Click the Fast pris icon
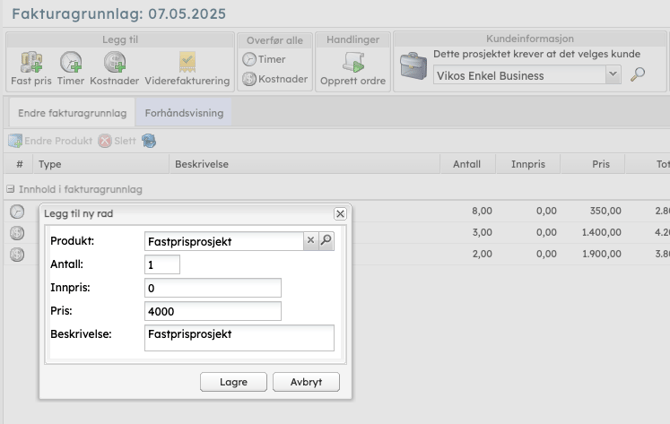This screenshot has height=424, width=670. click(x=31, y=63)
